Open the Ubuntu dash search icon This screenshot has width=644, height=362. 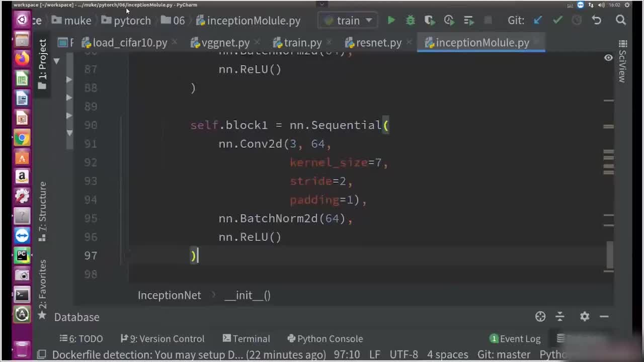(22, 20)
